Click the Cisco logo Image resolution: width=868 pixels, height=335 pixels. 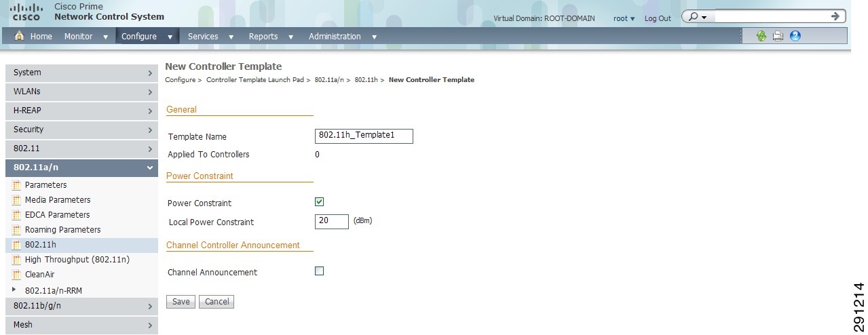(x=26, y=12)
